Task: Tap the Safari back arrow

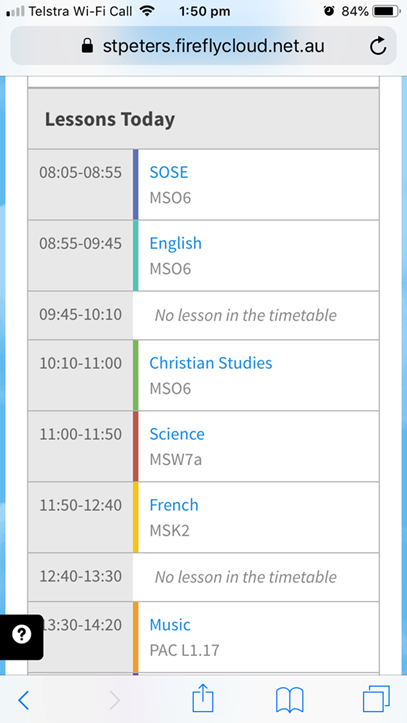Action: pyautogui.click(x=24, y=700)
